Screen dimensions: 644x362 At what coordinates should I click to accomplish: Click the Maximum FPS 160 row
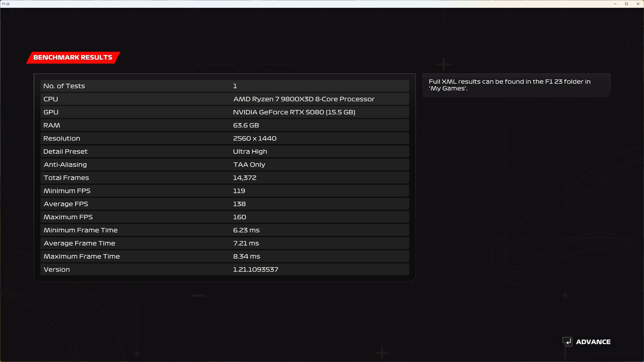224,217
